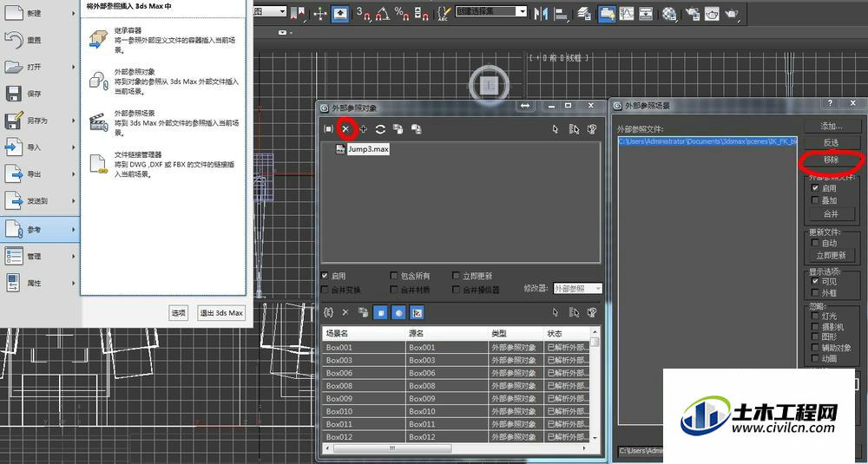This screenshot has width=868, height=464.
Task: Choose 外部参照对象 menu entry
Action: pyautogui.click(x=163, y=82)
